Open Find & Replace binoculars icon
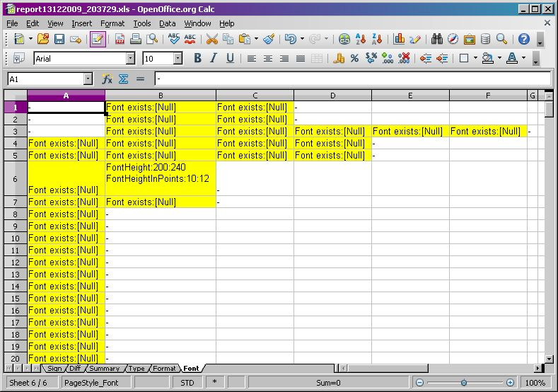Screen dimensions: 558x392 [x=436, y=39]
